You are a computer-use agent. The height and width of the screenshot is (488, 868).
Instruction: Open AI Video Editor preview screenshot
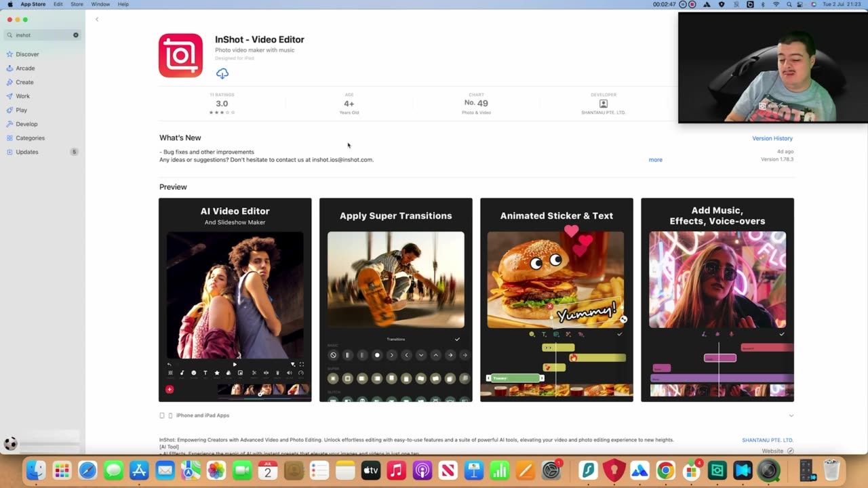(235, 300)
